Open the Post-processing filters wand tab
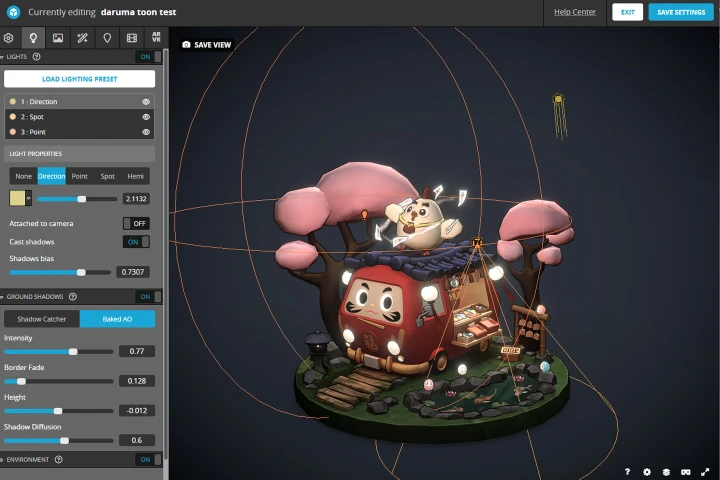720x480 pixels. click(82, 38)
